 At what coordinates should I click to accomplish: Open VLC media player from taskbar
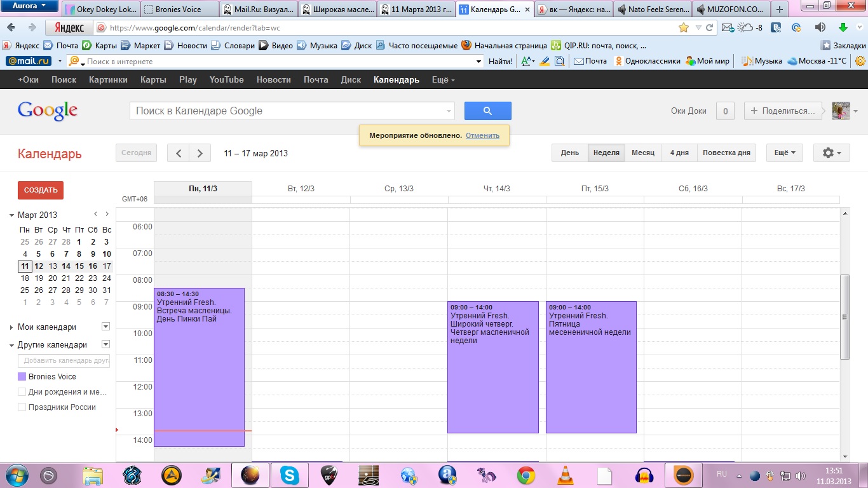(x=565, y=475)
